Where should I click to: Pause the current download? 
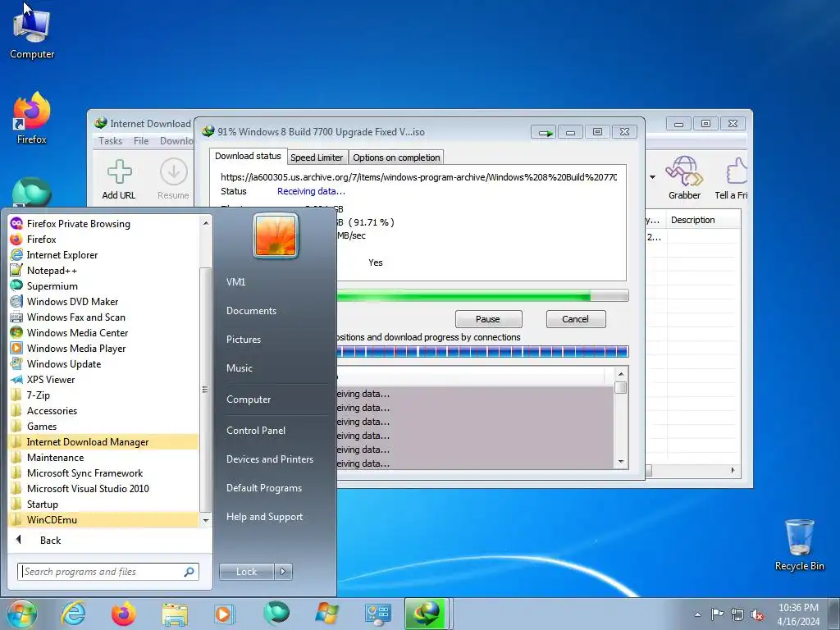click(x=488, y=319)
